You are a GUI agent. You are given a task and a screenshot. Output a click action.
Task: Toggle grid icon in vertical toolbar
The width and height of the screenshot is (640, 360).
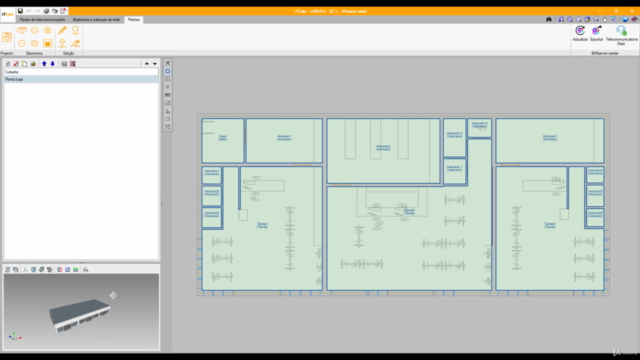[x=168, y=79]
